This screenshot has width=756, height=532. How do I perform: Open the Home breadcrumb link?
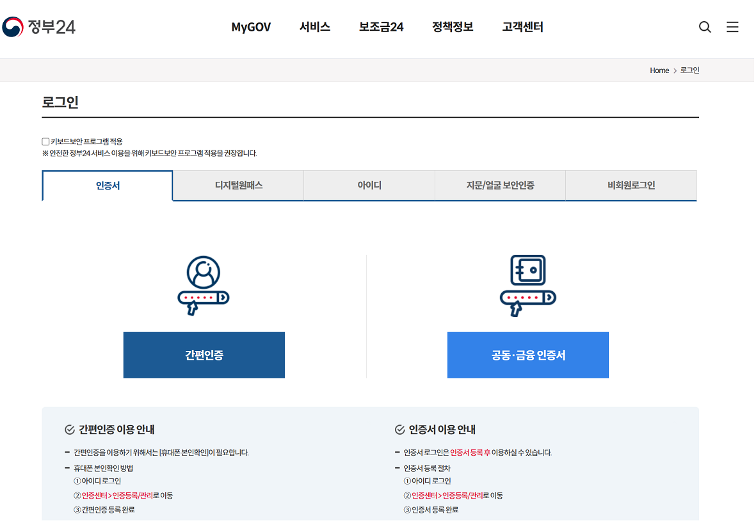click(659, 70)
